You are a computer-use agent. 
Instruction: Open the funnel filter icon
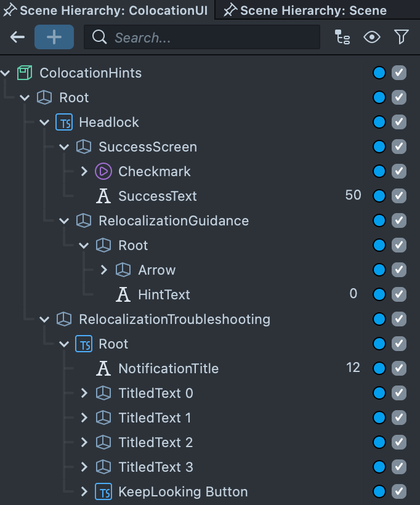(402, 38)
